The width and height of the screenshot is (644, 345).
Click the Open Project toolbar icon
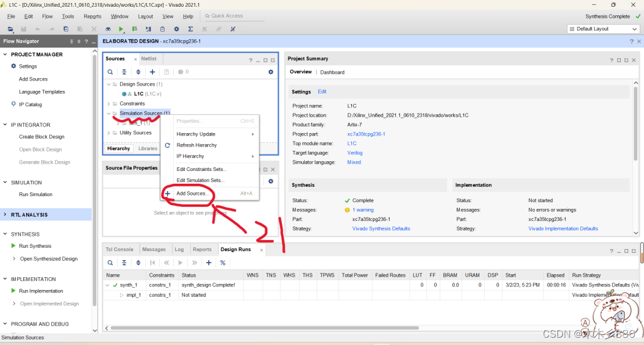(x=10, y=29)
